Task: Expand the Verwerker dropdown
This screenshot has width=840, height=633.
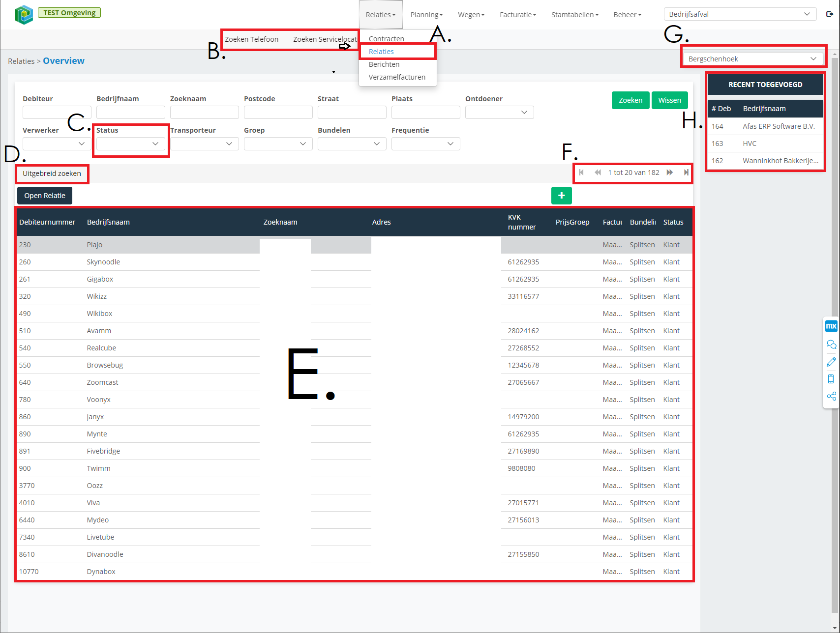Action: [57, 144]
